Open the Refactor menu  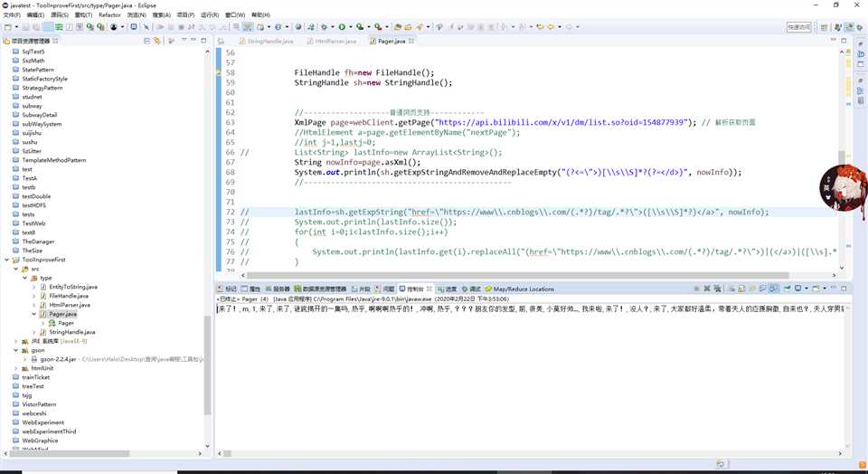109,15
